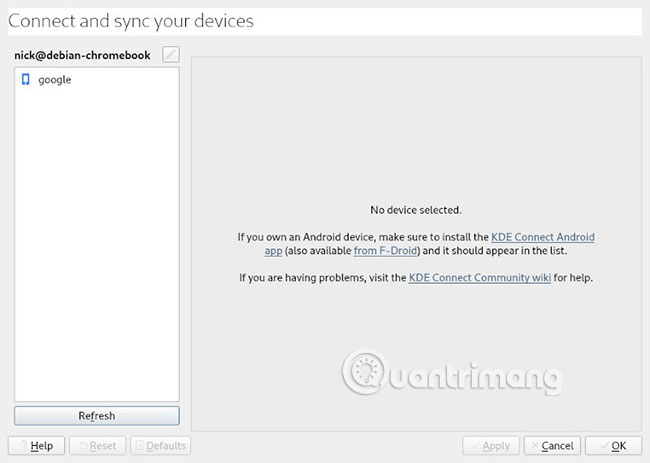The height and width of the screenshot is (463, 650).
Task: Click the question mark icon on Help
Action: [24, 446]
